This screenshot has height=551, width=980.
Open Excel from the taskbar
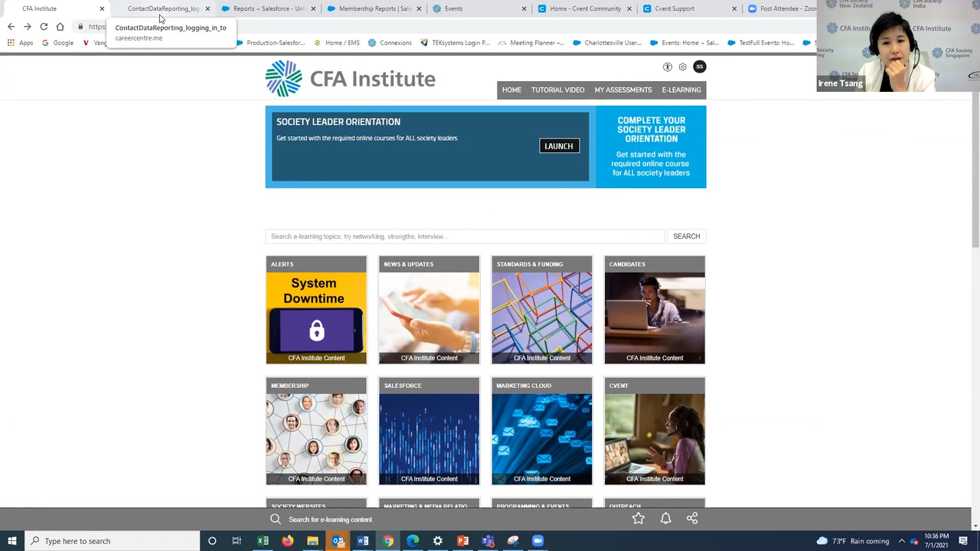pos(263,541)
